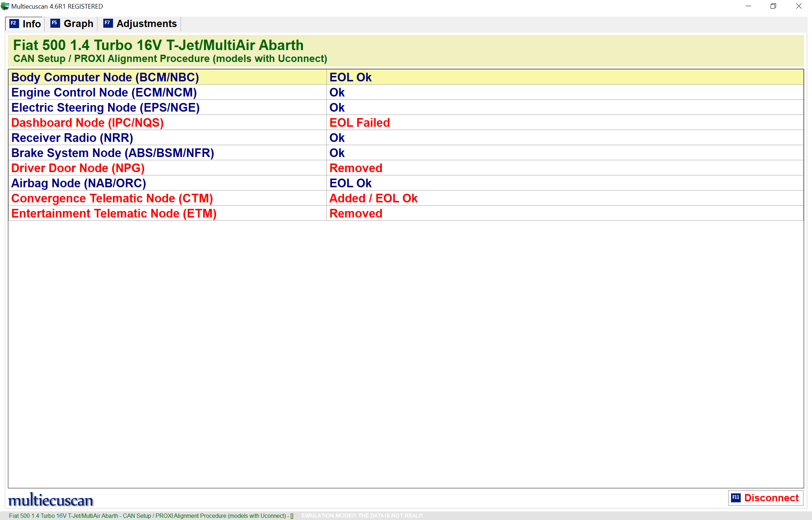Select Entertainment Telematic Node (ETM) row
812x520 pixels.
[406, 213]
